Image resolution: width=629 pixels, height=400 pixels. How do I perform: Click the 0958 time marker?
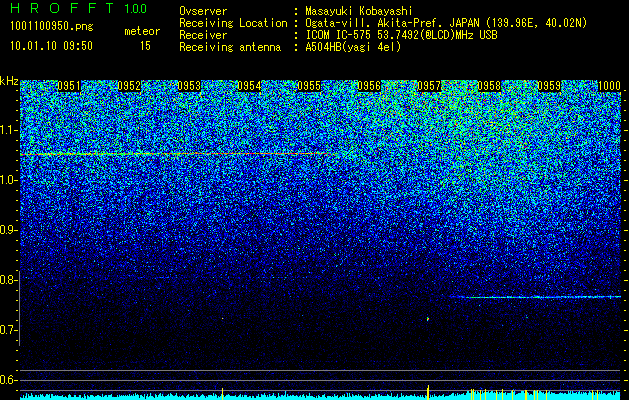(489, 86)
